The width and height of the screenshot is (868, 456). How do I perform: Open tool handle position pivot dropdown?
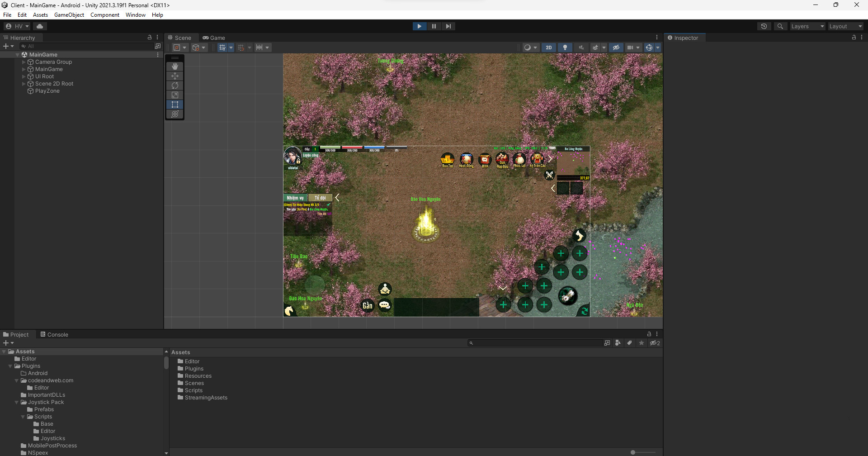point(179,47)
